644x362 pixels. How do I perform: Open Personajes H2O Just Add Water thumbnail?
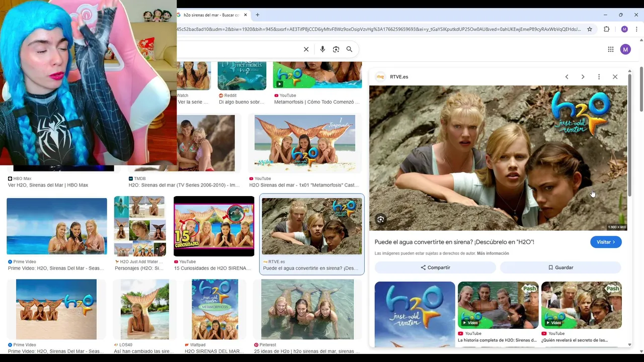click(x=139, y=226)
